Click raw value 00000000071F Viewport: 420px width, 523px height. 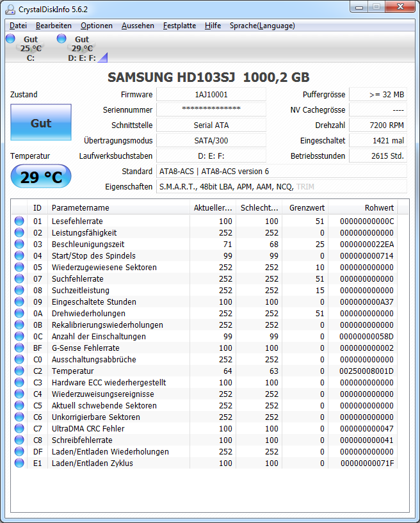[x=367, y=463]
